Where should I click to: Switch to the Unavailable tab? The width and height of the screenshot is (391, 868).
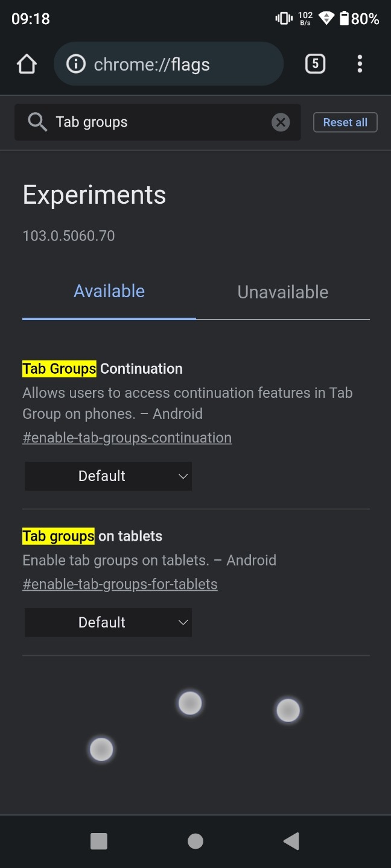point(283,292)
